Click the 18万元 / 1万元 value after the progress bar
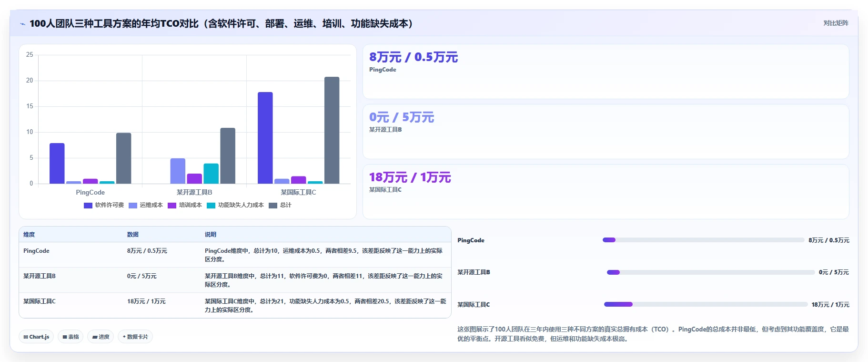This screenshot has height=362, width=868. 830,305
